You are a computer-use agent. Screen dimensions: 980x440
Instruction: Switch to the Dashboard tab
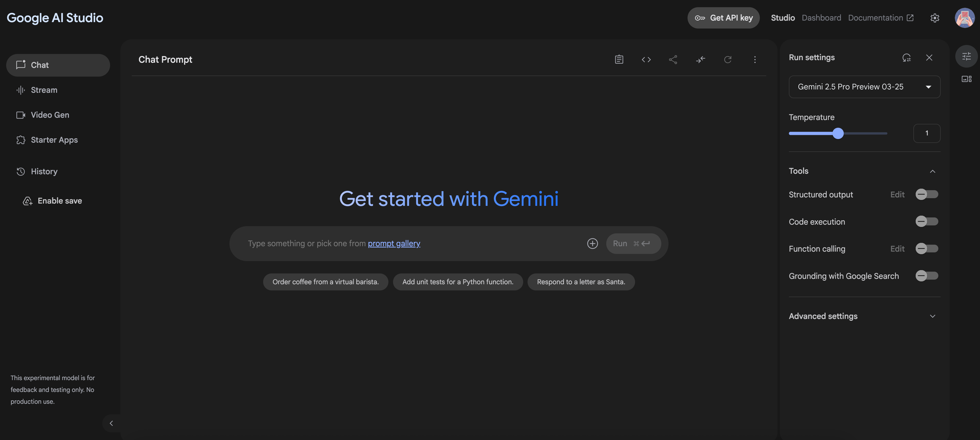click(x=821, y=18)
